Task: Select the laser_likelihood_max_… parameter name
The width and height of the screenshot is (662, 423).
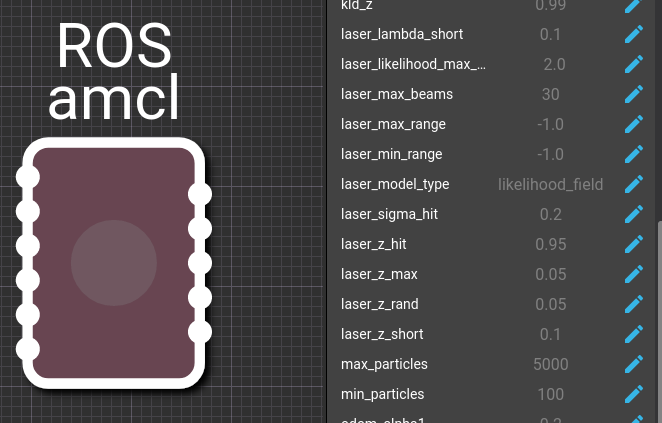Action: click(413, 64)
